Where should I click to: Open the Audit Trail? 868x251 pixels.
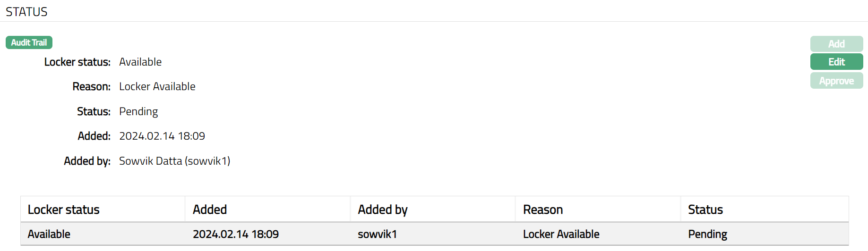coord(29,42)
